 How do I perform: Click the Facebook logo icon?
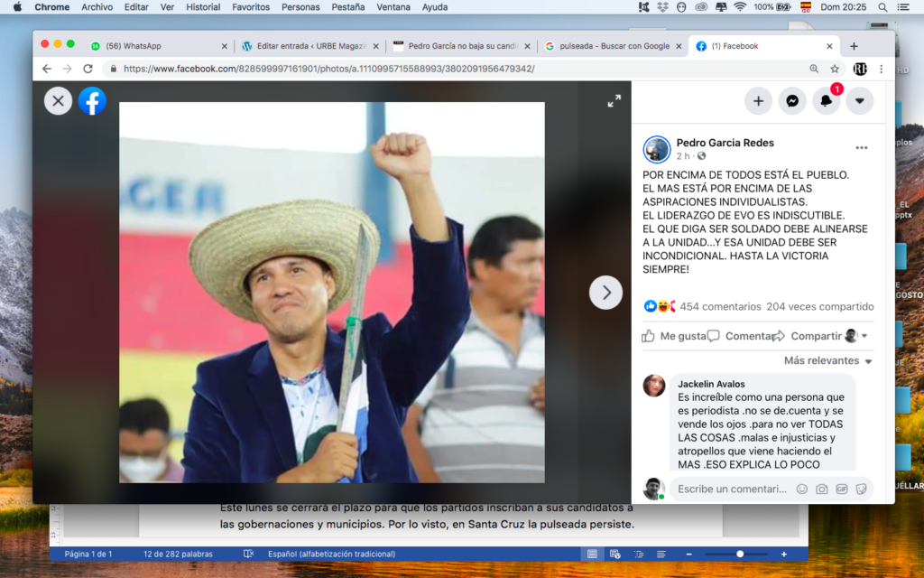click(92, 100)
